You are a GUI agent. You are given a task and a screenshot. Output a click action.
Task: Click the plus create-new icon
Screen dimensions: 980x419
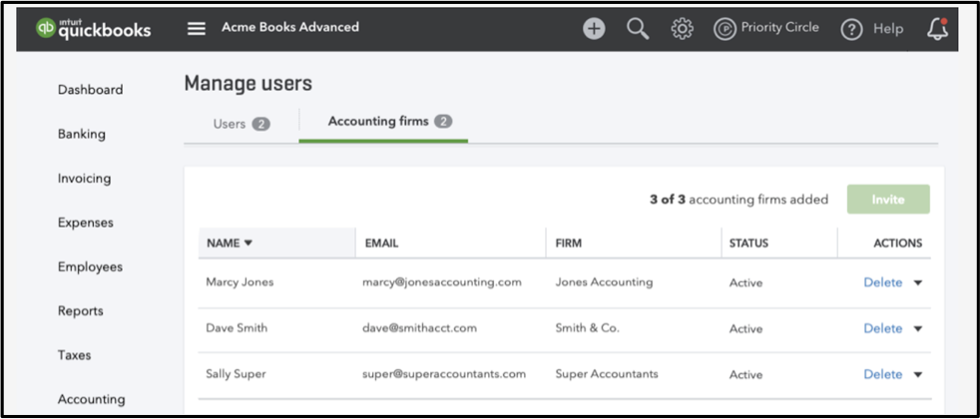click(x=594, y=29)
